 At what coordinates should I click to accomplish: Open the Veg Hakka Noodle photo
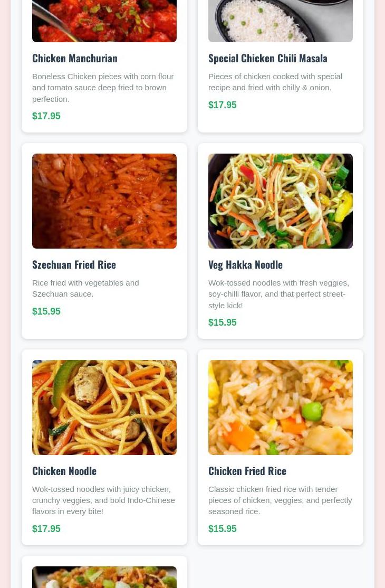coord(281,201)
